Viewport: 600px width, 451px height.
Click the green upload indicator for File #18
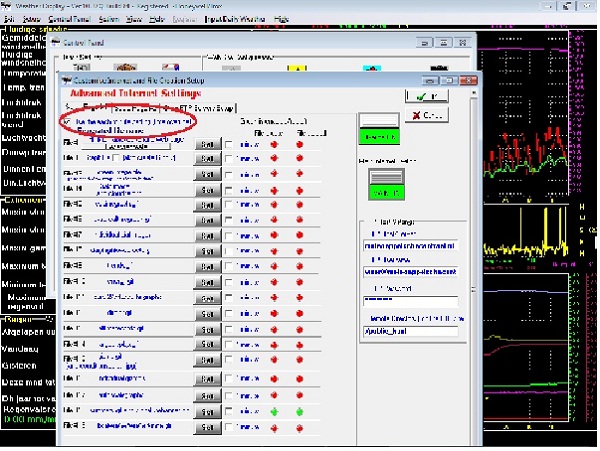coord(300,412)
